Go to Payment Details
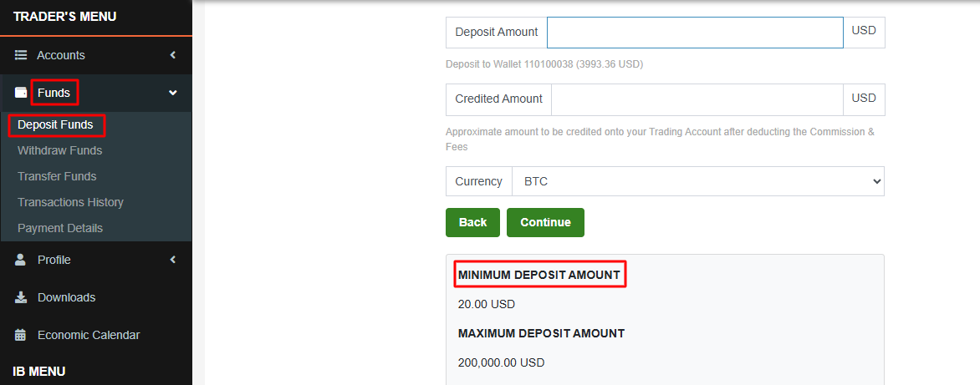The image size is (980, 385). click(x=60, y=228)
